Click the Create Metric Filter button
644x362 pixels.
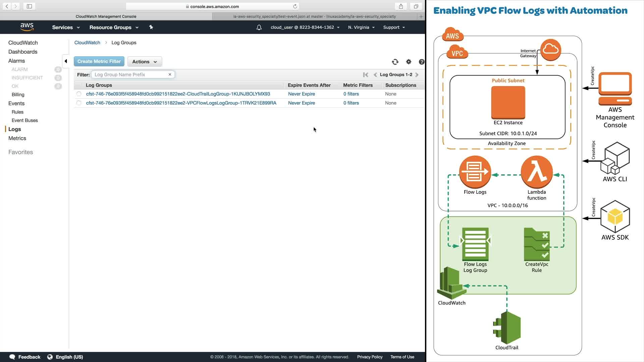(x=99, y=61)
